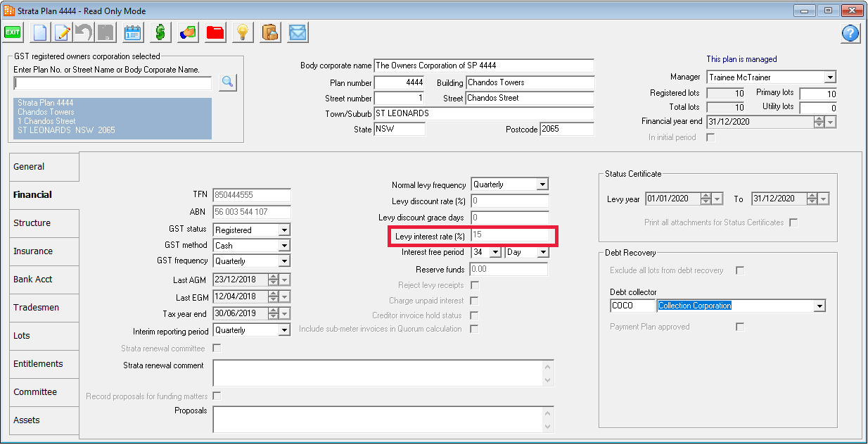Click the green dollar sign icon

click(x=160, y=32)
